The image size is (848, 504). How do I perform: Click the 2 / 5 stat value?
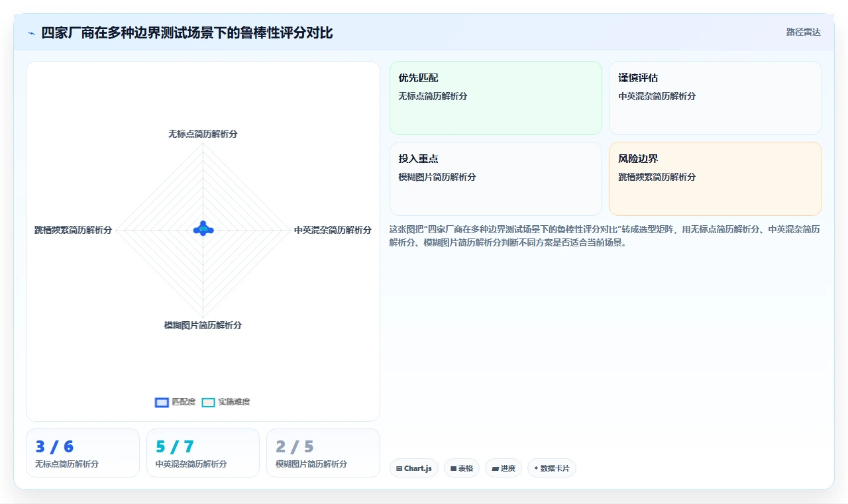click(x=295, y=447)
